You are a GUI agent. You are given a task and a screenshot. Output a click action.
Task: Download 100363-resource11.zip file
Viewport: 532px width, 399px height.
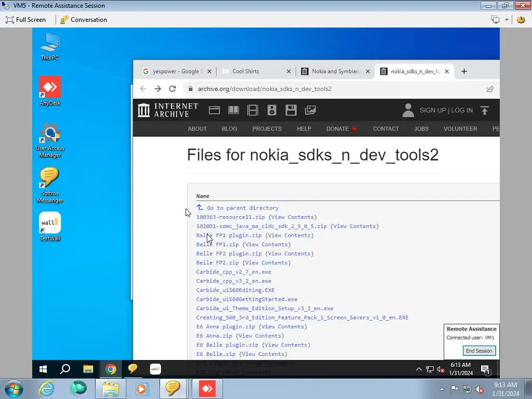pos(230,217)
